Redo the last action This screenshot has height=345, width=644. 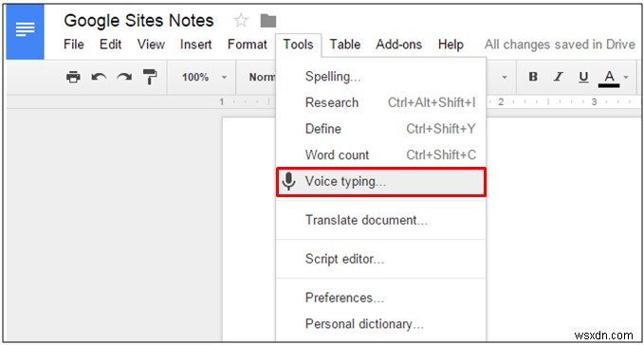pos(124,77)
